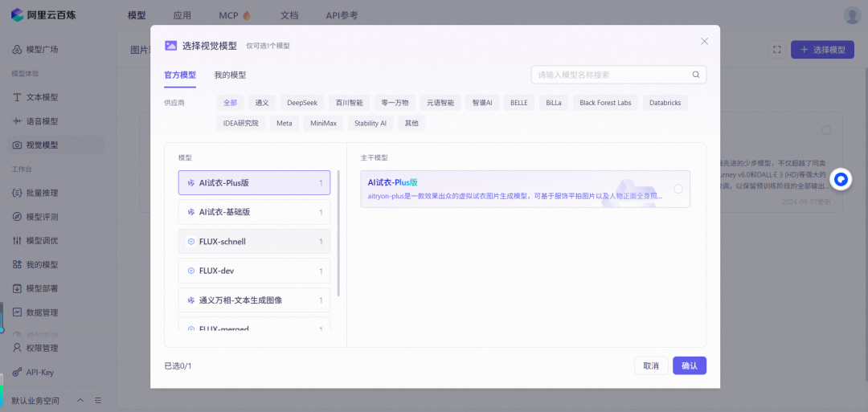Open the 文档 top navigation item
The height and width of the screenshot is (412, 868).
click(289, 15)
